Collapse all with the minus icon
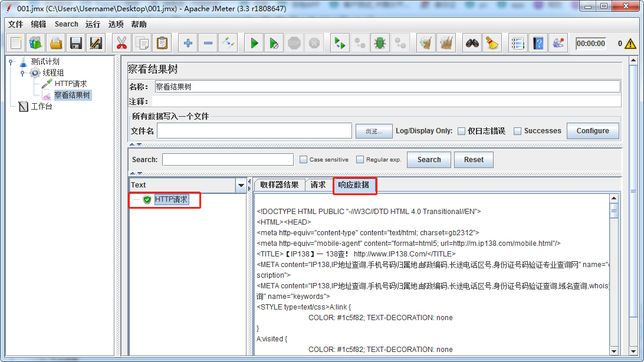Image resolution: width=644 pixels, height=362 pixels. click(x=208, y=43)
